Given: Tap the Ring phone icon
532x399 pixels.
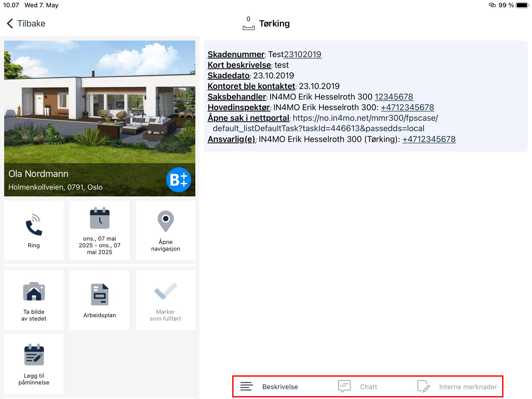Looking at the screenshot, I should 34,225.
